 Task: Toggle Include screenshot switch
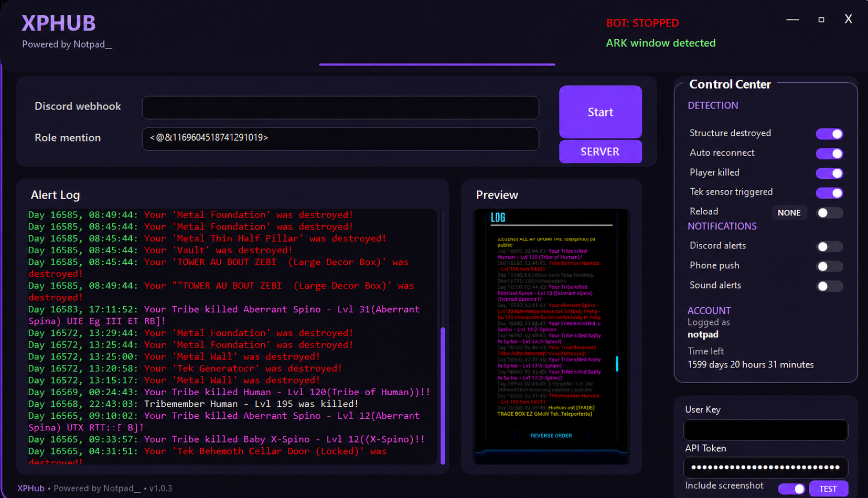click(791, 489)
